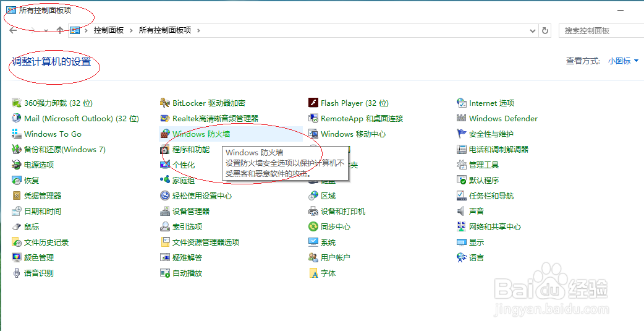Go back with the back arrow

(13, 30)
